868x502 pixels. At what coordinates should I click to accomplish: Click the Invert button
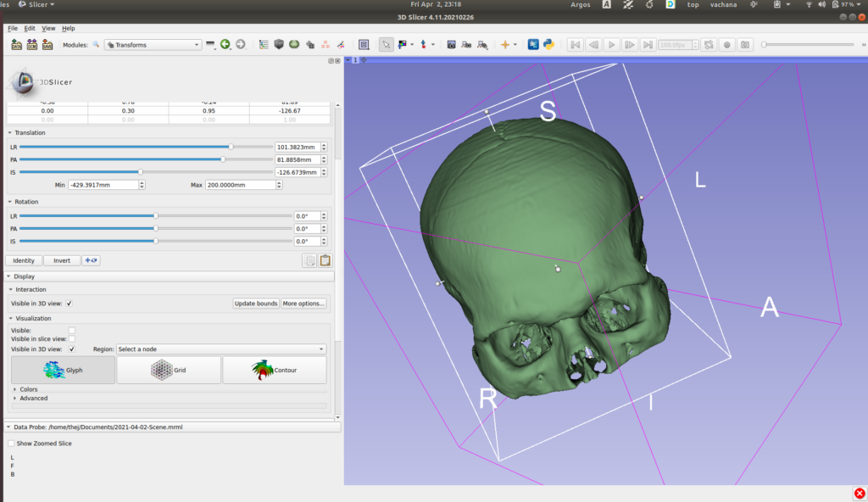[61, 260]
